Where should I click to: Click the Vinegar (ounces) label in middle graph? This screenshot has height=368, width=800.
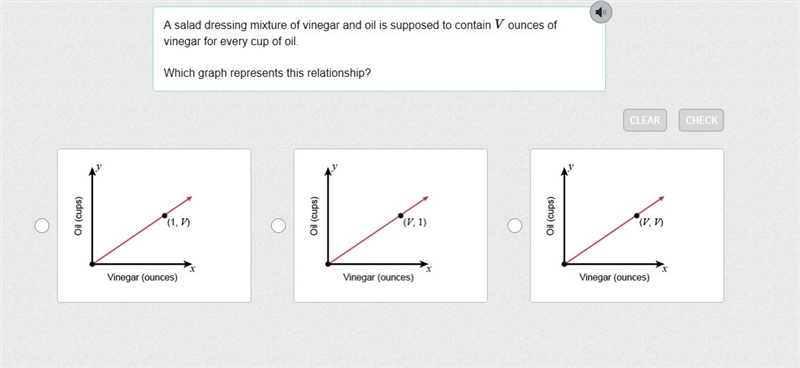tap(379, 278)
